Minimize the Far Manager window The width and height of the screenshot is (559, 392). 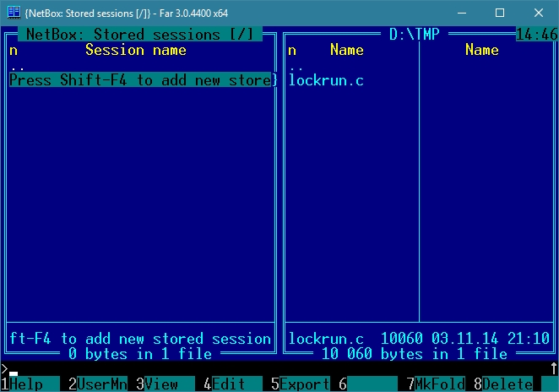click(x=462, y=13)
